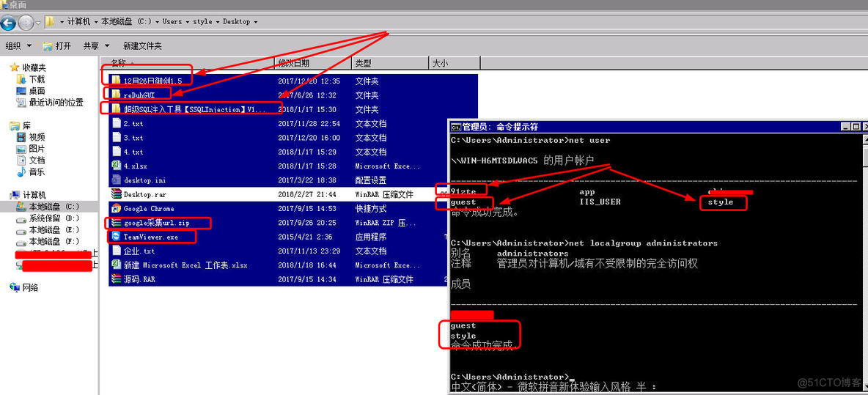
Task: Click the folder icon in address bar
Action: point(51,22)
